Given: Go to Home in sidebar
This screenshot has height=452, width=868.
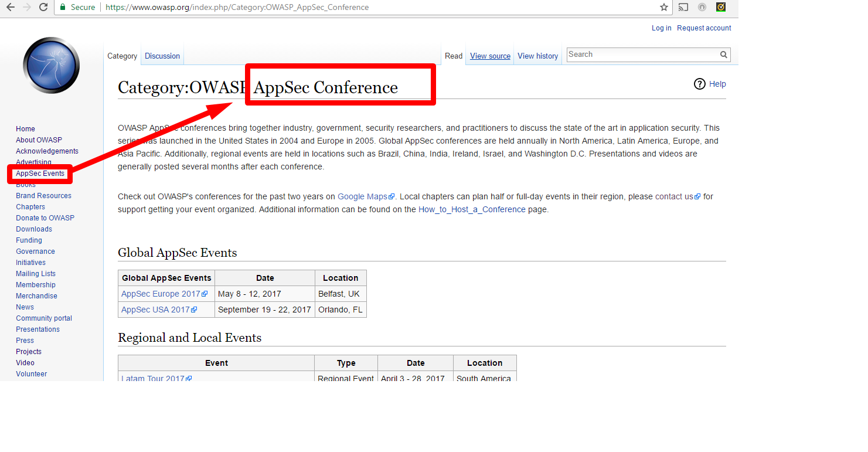Looking at the screenshot, I should tap(25, 129).
